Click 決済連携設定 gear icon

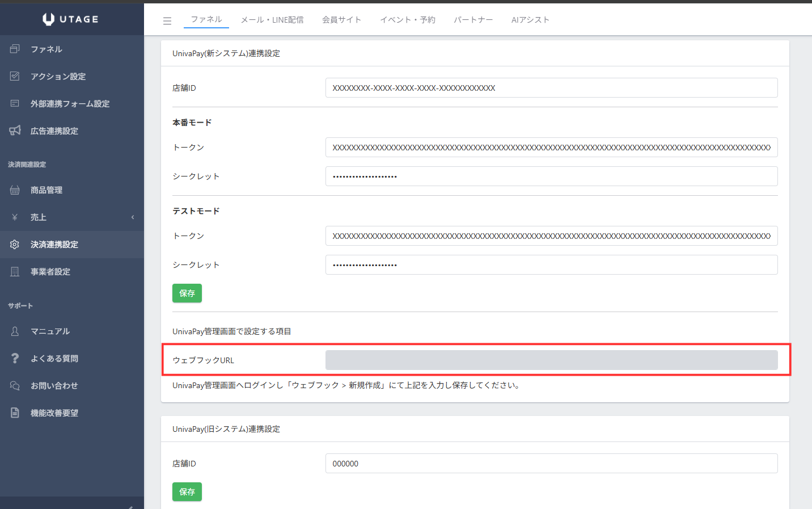point(15,245)
